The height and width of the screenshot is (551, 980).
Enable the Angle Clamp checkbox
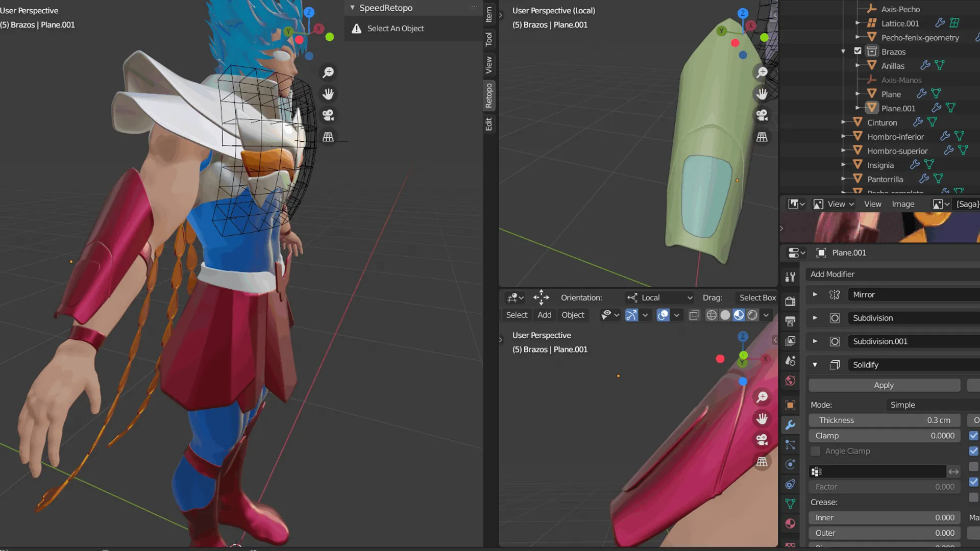click(816, 451)
